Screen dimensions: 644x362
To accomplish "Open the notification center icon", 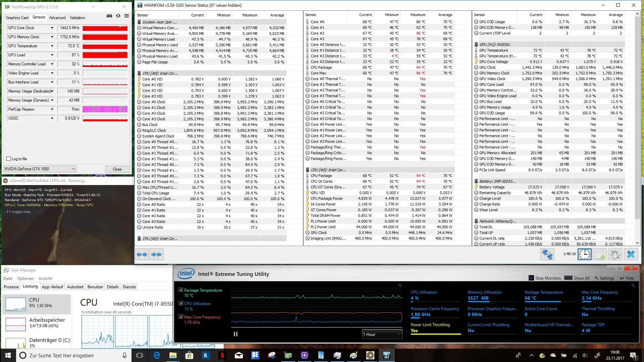I will tap(633, 355).
